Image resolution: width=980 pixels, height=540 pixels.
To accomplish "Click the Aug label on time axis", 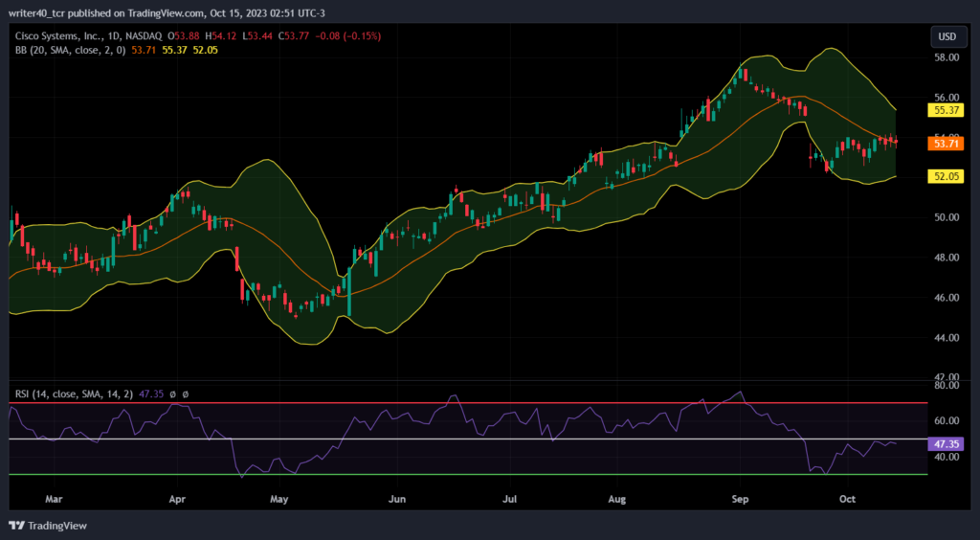I will pyautogui.click(x=617, y=500).
